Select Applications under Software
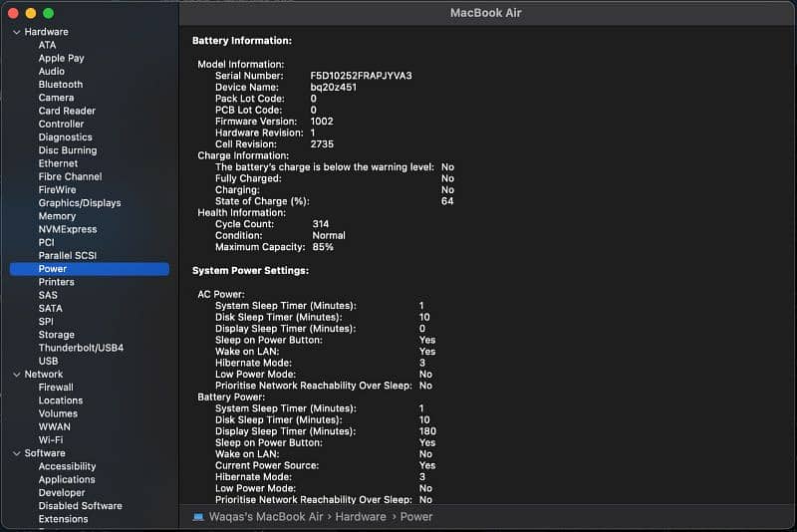This screenshot has width=797, height=532. pyautogui.click(x=67, y=479)
